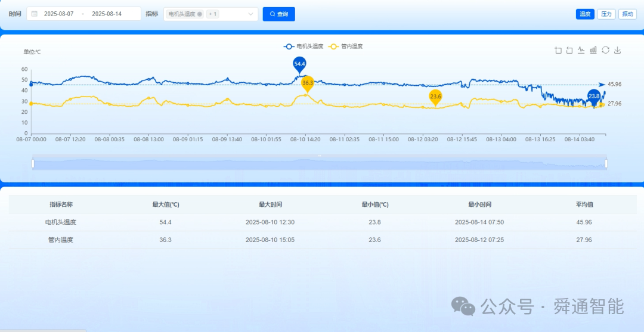Toggle 电机头温度 series in legend
This screenshot has height=332, width=644.
pos(304,46)
